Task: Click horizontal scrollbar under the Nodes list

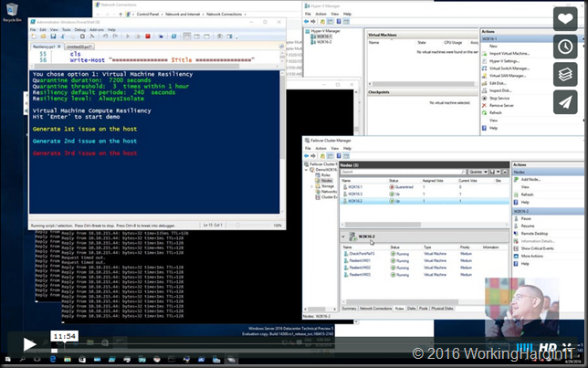Action: tap(383, 225)
